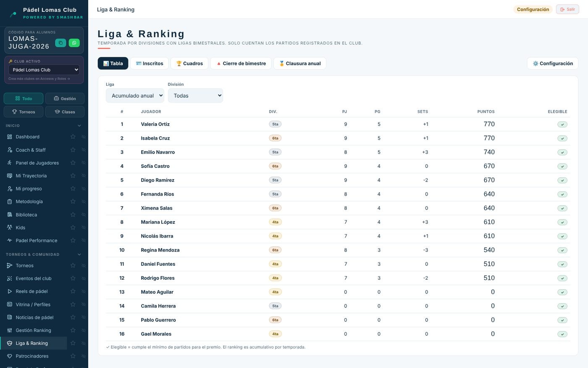Open the Club Activo dropdown

click(44, 70)
